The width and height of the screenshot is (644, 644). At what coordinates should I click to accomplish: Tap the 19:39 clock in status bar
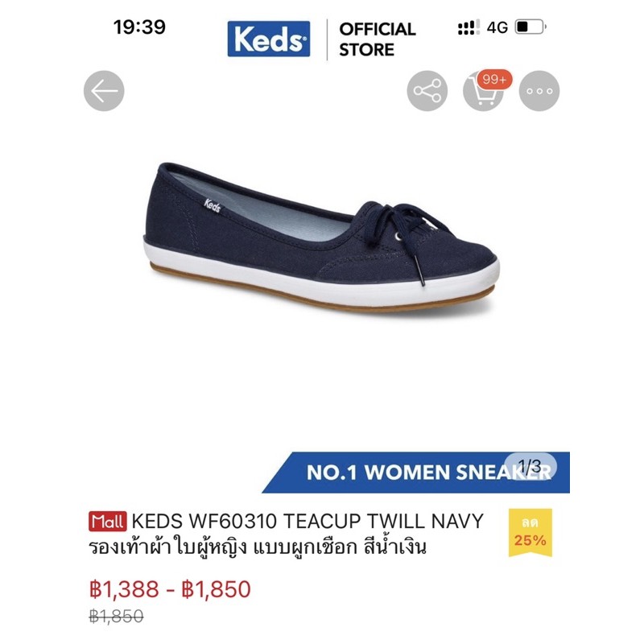[139, 27]
